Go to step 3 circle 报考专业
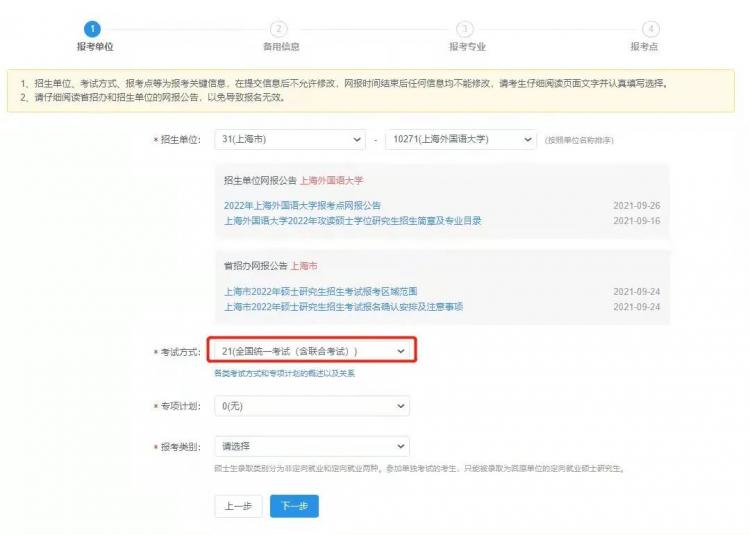The height and width of the screenshot is (535, 750). tap(465, 29)
